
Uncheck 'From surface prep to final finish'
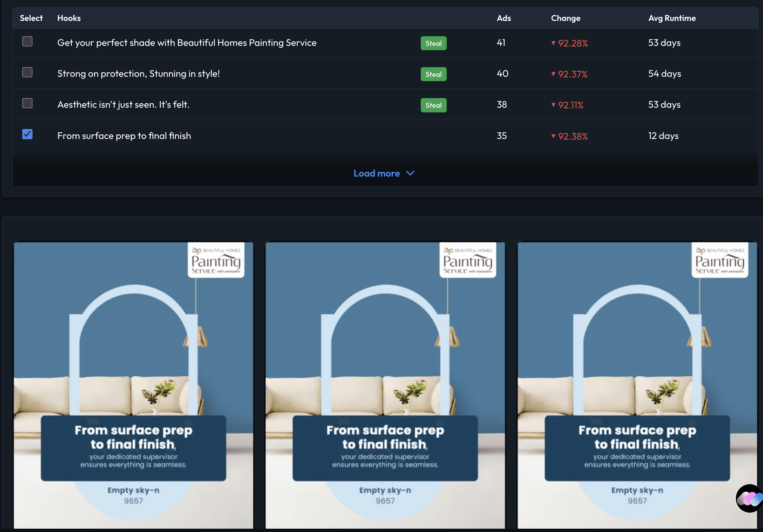click(x=27, y=134)
